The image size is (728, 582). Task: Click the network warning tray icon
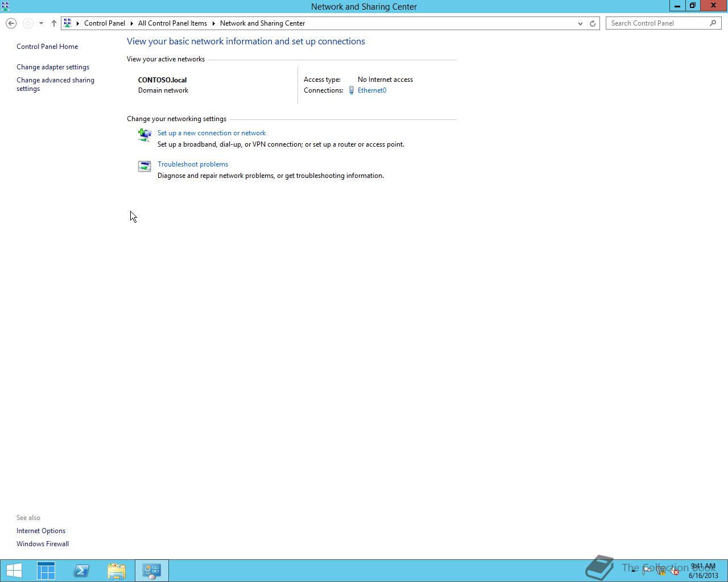click(x=661, y=571)
